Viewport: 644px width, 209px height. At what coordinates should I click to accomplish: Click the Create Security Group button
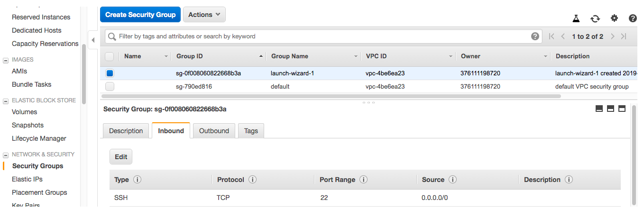point(140,15)
